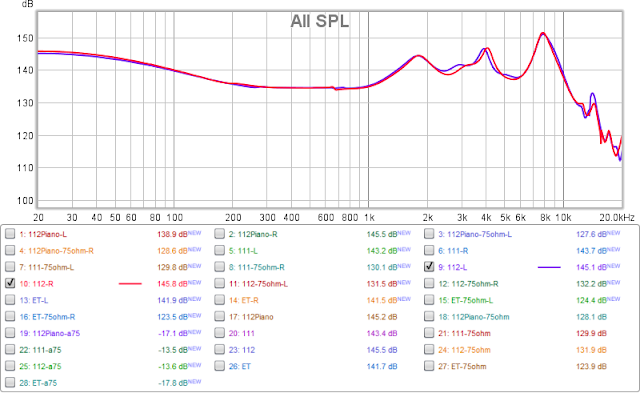Viewport: 640px width, 393px height.
Task: Uncheck the 9: 112-L trace checkbox
Action: point(429,267)
